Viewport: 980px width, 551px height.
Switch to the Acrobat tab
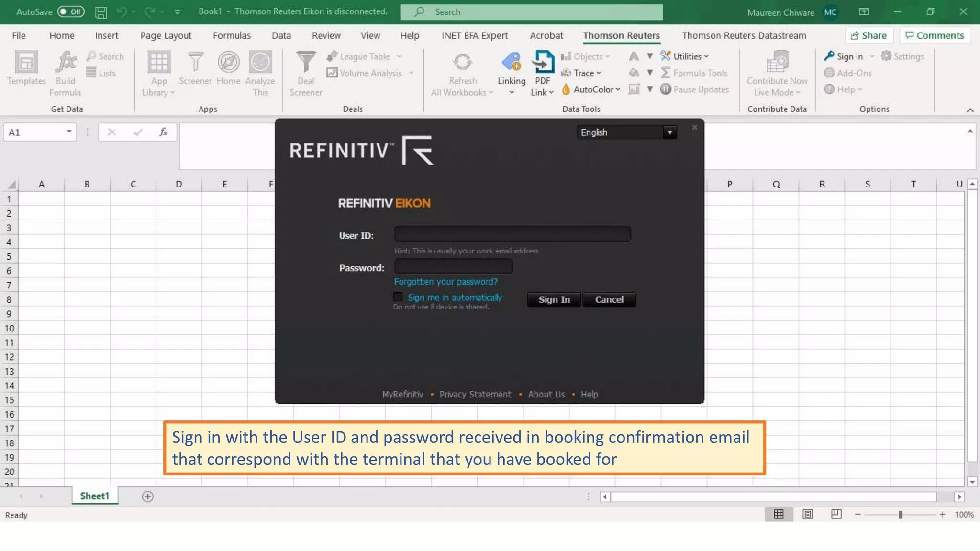(x=546, y=35)
